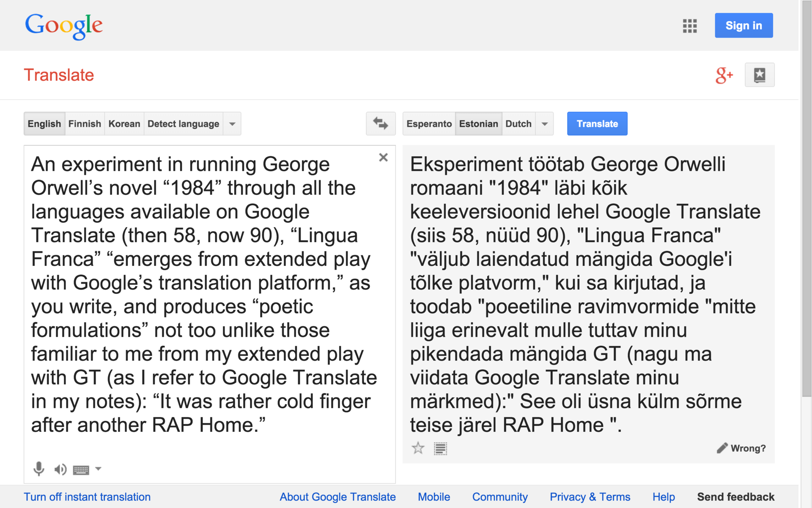The image size is (812, 508).
Task: Click the Google+ share icon
Action: (724, 75)
